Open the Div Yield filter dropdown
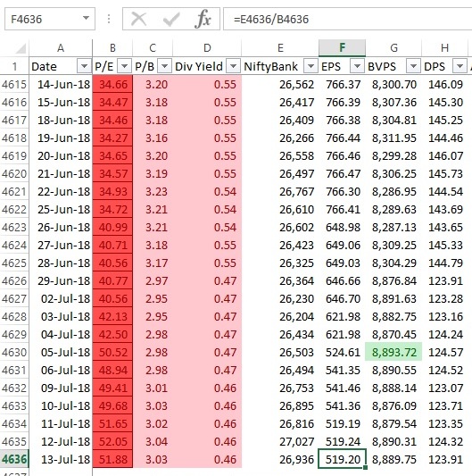 pos(233,66)
